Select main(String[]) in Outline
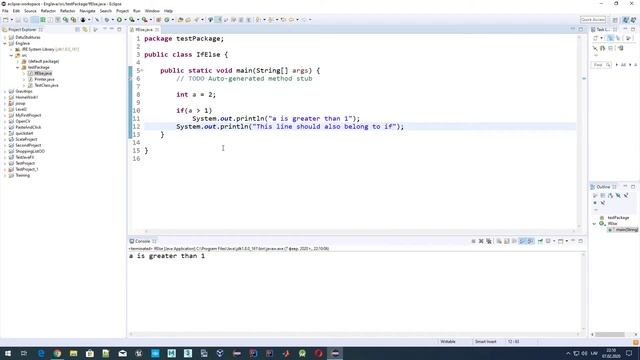 (623, 230)
